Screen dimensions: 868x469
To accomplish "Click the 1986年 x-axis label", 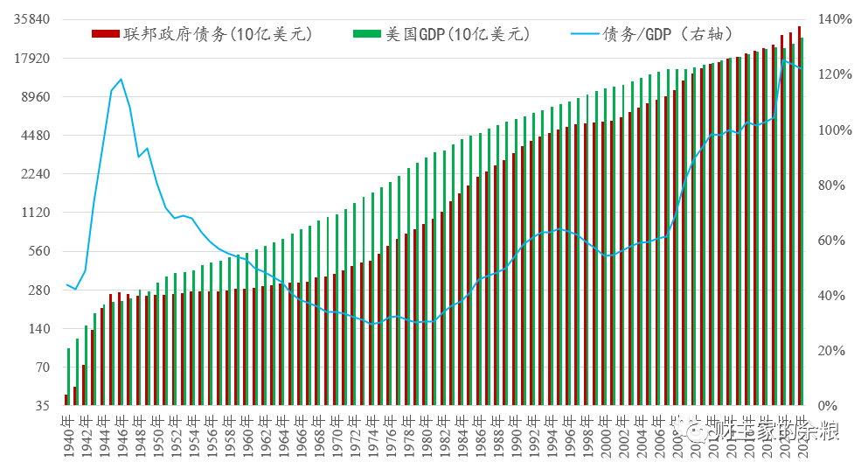I will (x=481, y=436).
